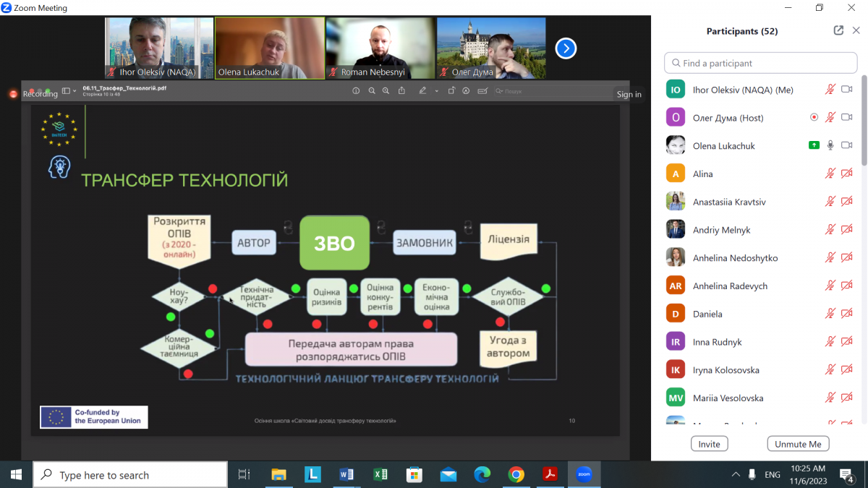Select Iryna Kolosovska in the participants list
Image resolution: width=868 pixels, height=488 pixels.
click(x=726, y=369)
